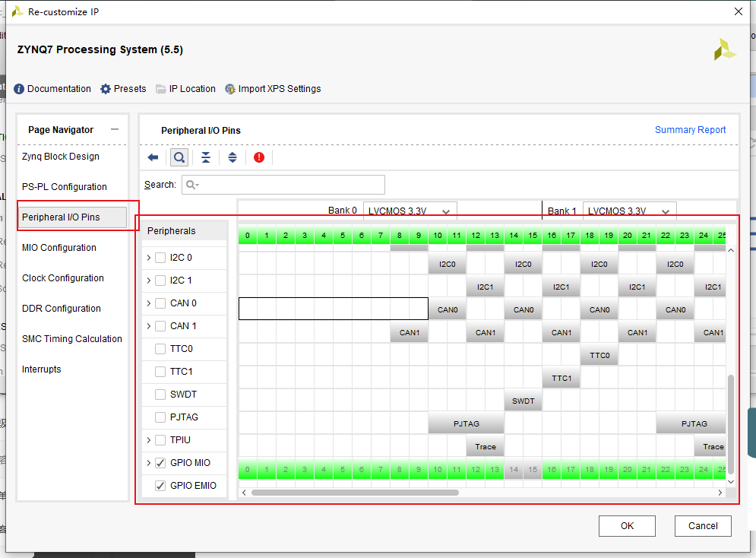The image size is (756, 558).
Task: Click Import XPS Settings icon
Action: (x=230, y=89)
